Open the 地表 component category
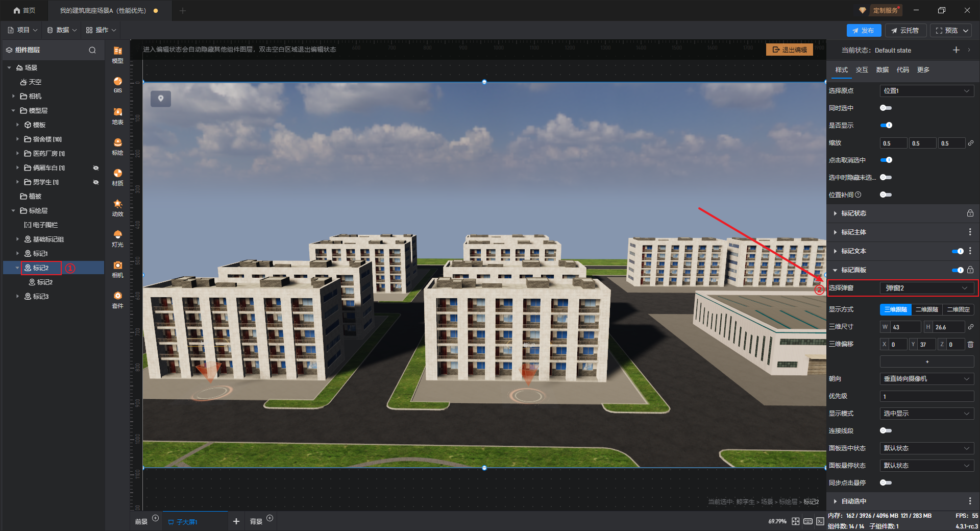 117,115
